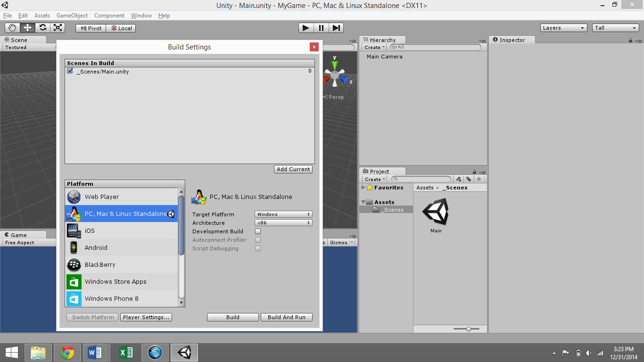Open Unity from the Windows taskbar
The width and height of the screenshot is (644, 362).
(x=184, y=352)
